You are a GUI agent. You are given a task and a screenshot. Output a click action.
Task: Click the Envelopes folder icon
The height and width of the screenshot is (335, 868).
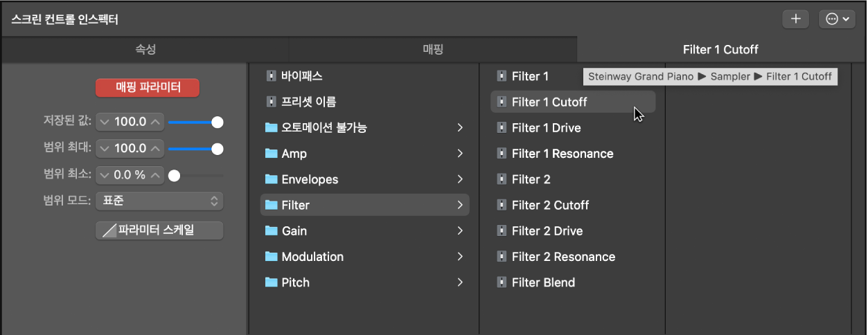(271, 180)
